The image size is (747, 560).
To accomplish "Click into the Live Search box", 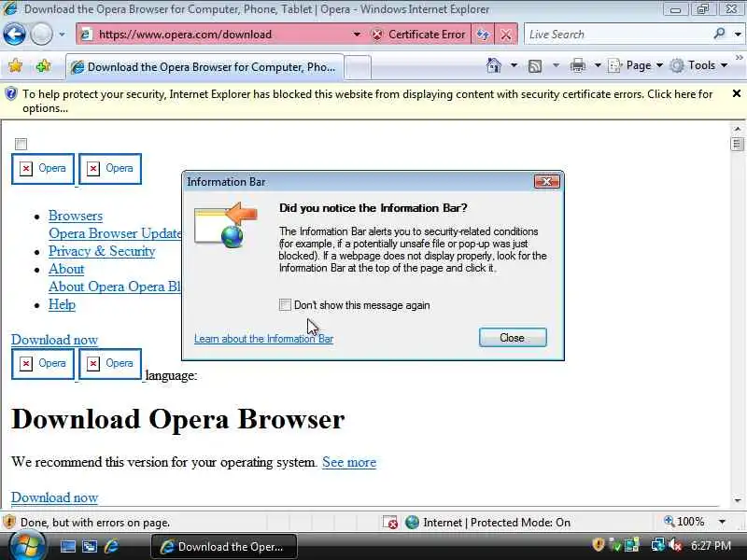I will 617,35.
